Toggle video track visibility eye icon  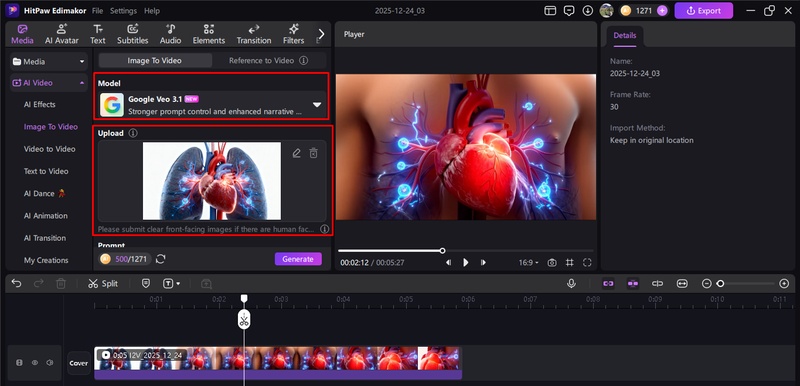(35, 363)
